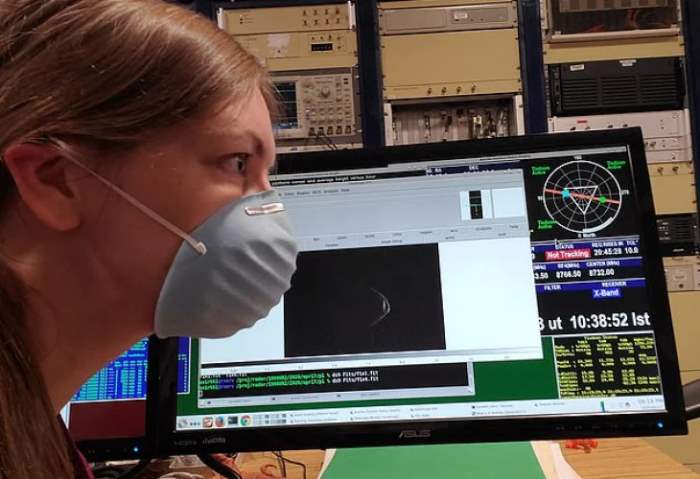Click the panner thumbnail in the image viewer
The width and height of the screenshot is (700, 479).
pos(476,203)
